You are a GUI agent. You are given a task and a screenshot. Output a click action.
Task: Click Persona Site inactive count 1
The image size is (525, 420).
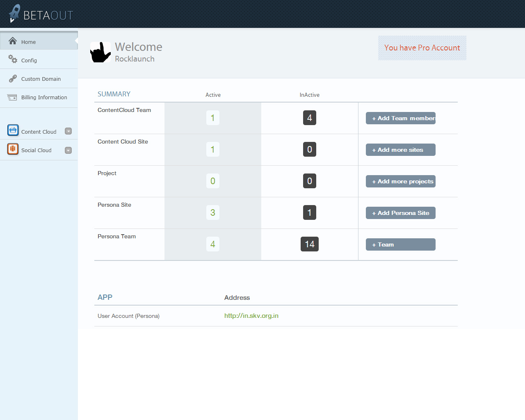point(310,212)
